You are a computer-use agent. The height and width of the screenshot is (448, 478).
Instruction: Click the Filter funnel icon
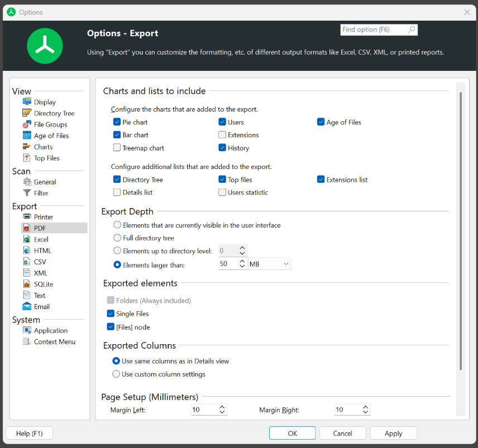click(x=27, y=193)
